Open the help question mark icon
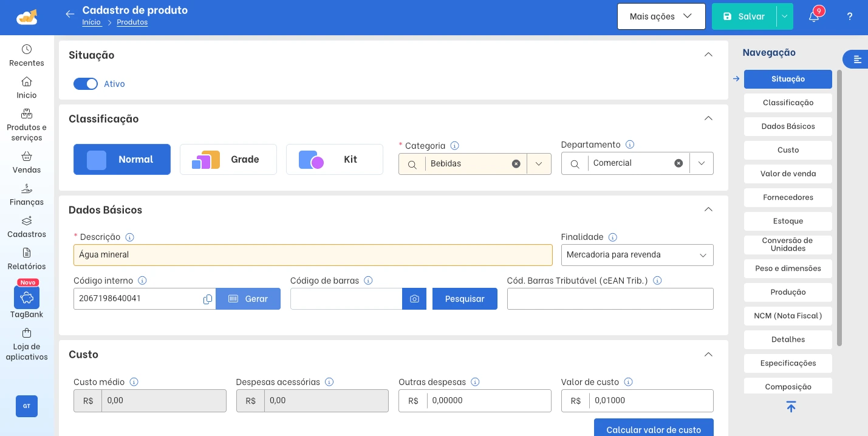 [x=850, y=16]
